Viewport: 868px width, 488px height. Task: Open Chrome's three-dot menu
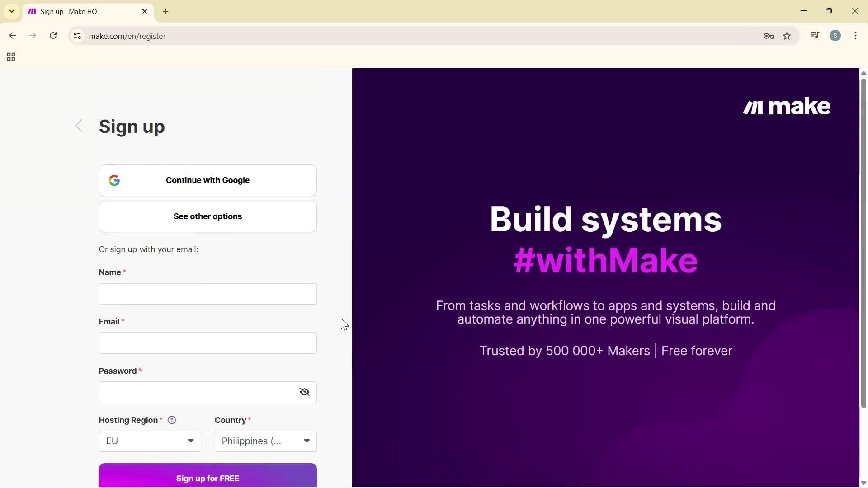[855, 36]
